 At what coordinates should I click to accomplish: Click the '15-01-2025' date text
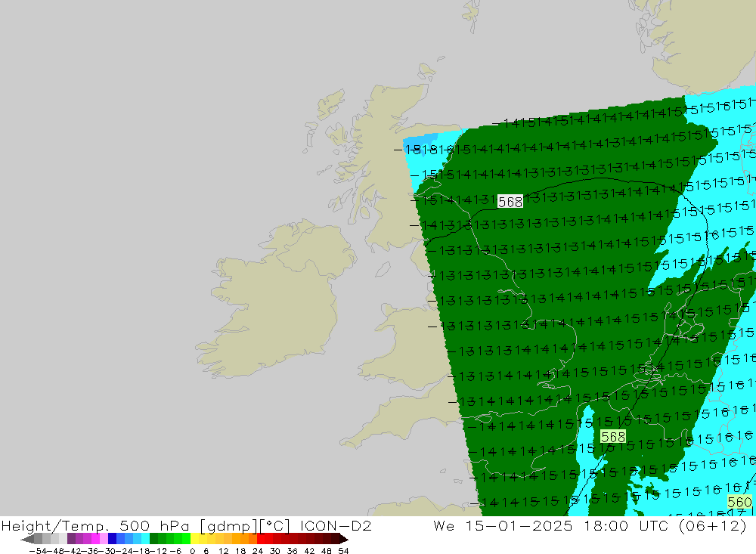click(519, 525)
